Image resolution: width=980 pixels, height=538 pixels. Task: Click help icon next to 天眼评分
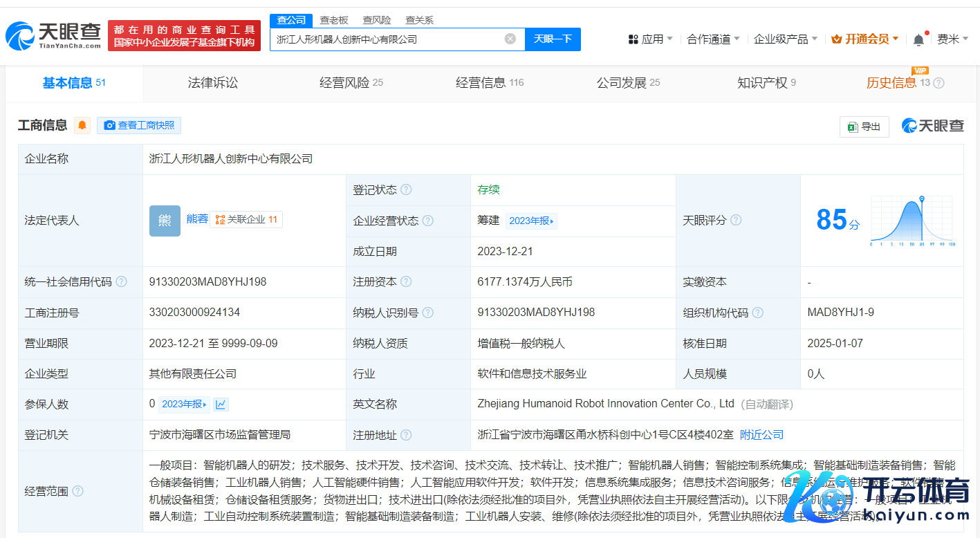coord(736,220)
